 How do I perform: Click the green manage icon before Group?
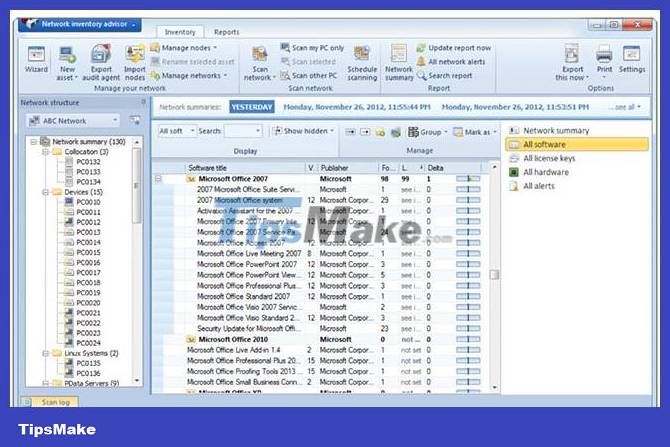pyautogui.click(x=396, y=132)
